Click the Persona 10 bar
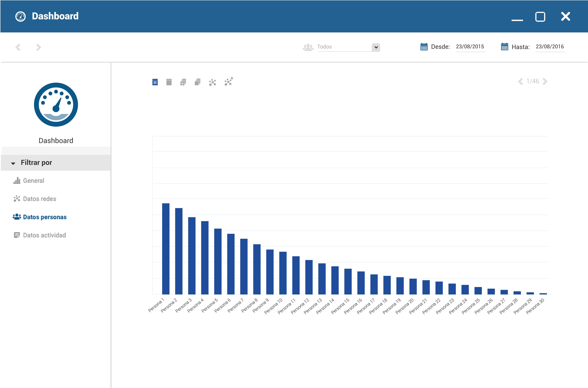This screenshot has width=588, height=388. (283, 273)
